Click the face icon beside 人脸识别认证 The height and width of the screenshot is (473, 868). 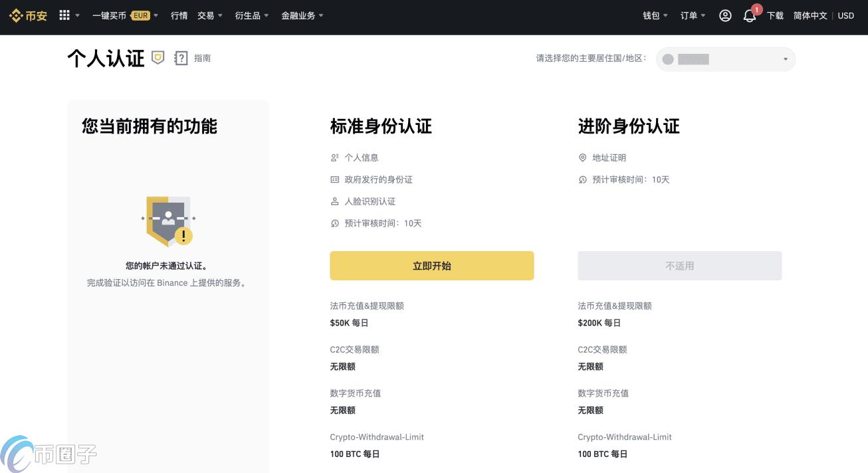point(334,201)
